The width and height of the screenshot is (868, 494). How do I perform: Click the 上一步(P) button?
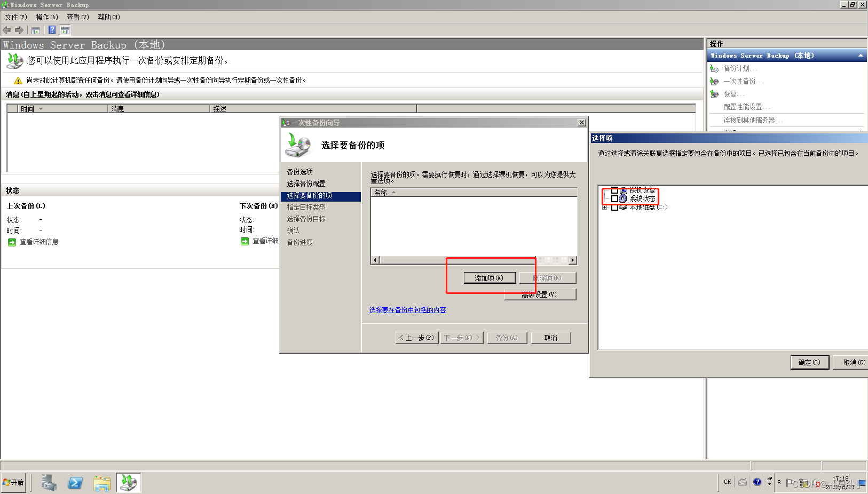click(417, 338)
